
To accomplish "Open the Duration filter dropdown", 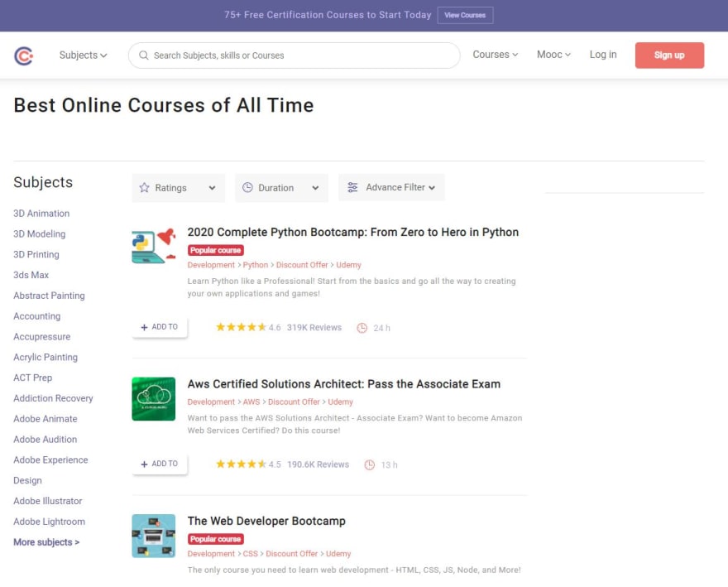I will 281,188.
